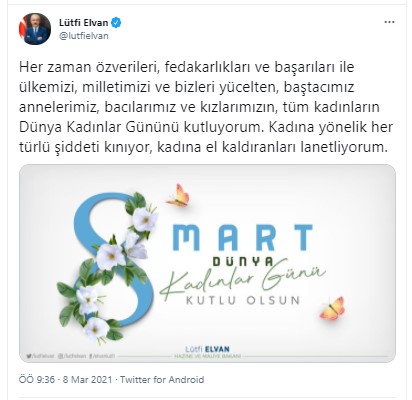Click the butterfly beside KUTLU OLSUN
412x400 pixels.
pyautogui.click(x=332, y=309)
